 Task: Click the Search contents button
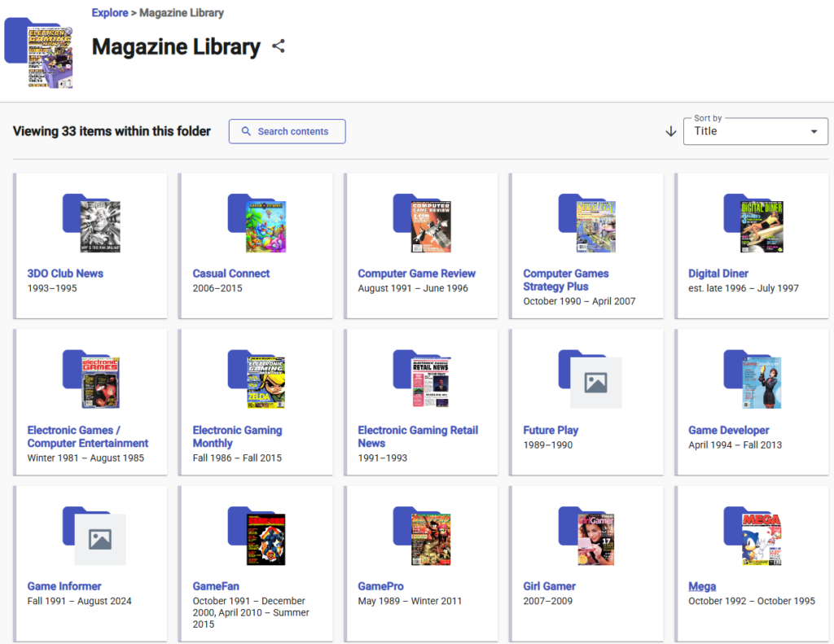(287, 131)
